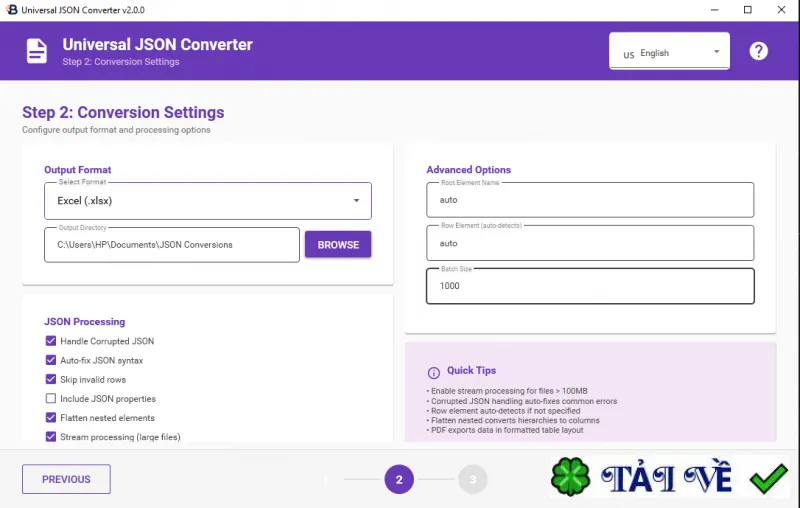The width and height of the screenshot is (800, 508).
Task: Click the Row Element (auto-detects) field
Action: pos(590,243)
